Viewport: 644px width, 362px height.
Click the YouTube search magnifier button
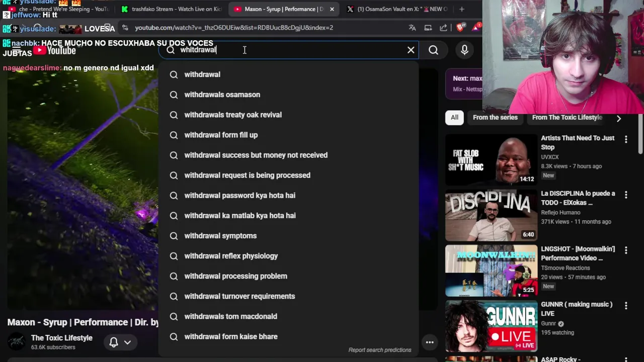point(433,50)
